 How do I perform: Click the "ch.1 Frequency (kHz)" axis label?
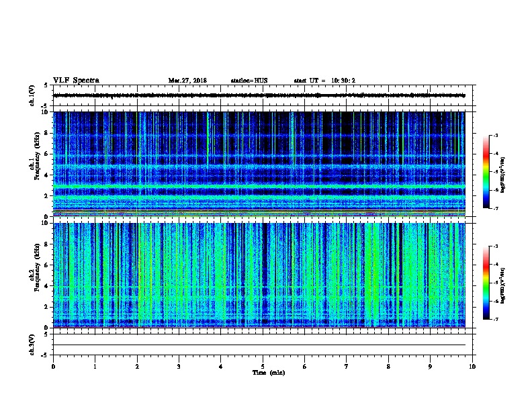[34, 156]
